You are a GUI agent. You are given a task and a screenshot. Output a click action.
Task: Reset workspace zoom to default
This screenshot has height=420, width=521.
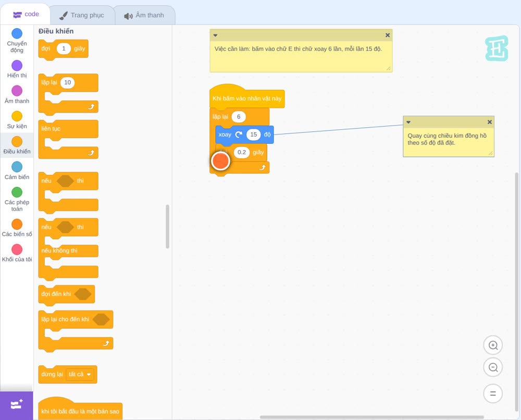[x=493, y=393]
